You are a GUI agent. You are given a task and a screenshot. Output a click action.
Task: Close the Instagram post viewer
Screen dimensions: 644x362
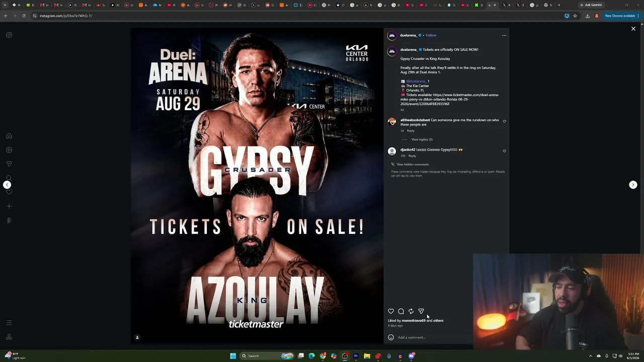pyautogui.click(x=633, y=29)
